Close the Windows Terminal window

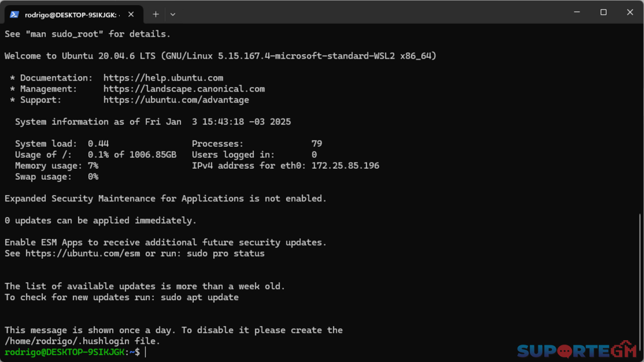pyautogui.click(x=630, y=12)
